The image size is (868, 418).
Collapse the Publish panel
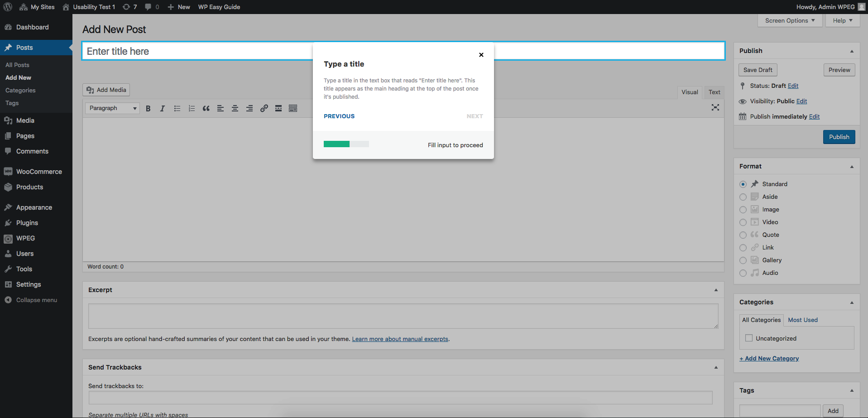(852, 51)
